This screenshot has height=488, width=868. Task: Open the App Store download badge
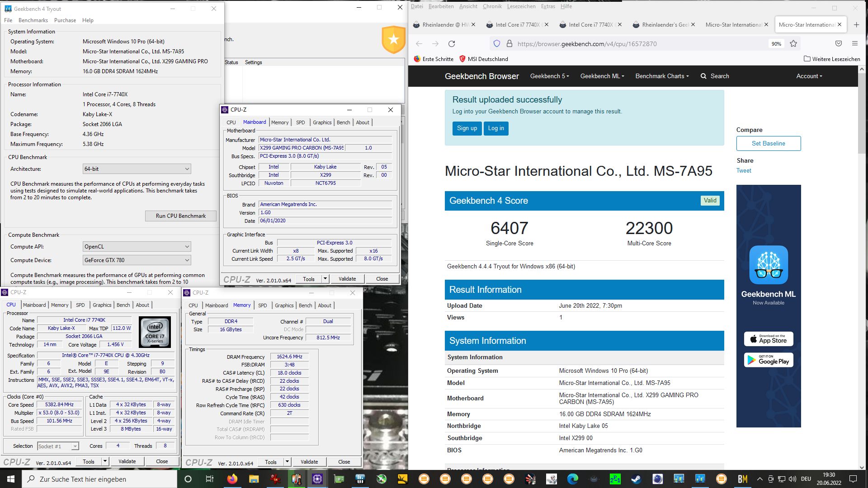[769, 339]
